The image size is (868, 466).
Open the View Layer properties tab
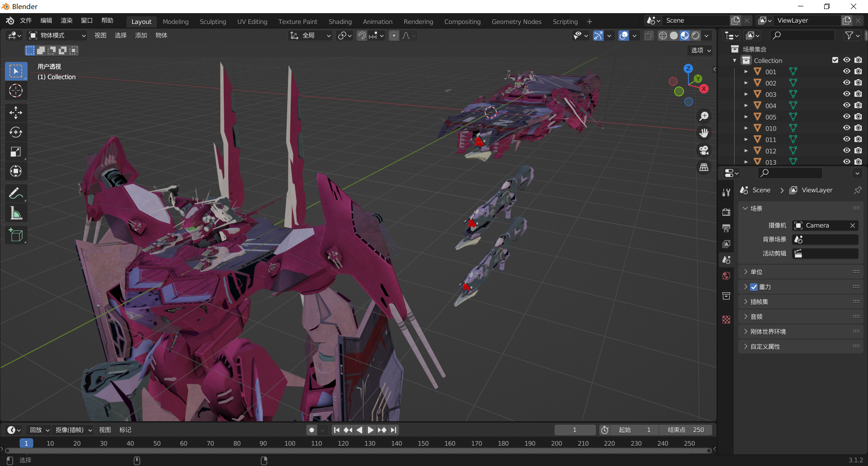pyautogui.click(x=726, y=244)
